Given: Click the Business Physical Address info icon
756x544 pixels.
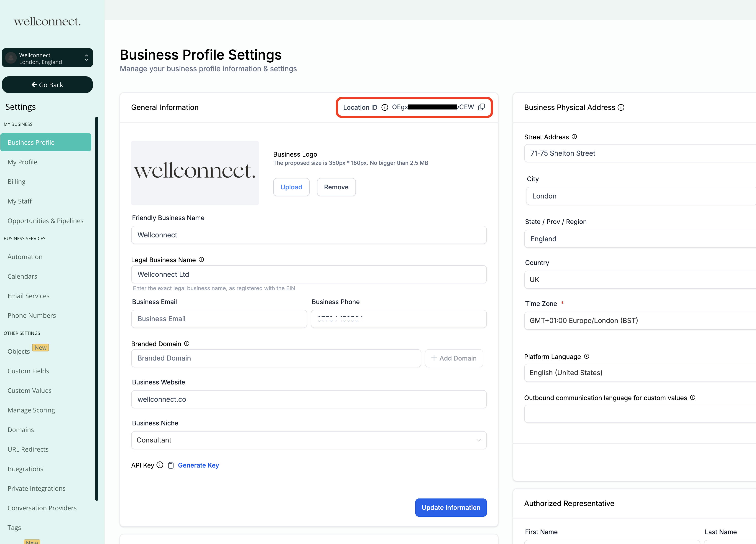Looking at the screenshot, I should (x=621, y=107).
